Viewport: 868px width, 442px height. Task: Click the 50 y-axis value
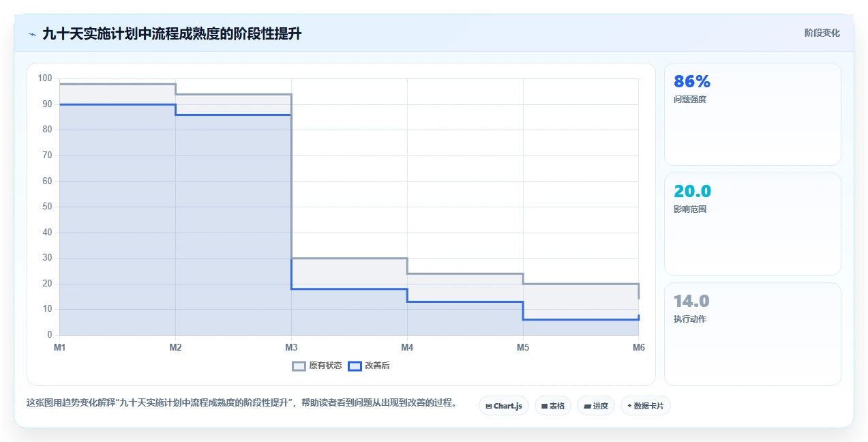pos(47,207)
